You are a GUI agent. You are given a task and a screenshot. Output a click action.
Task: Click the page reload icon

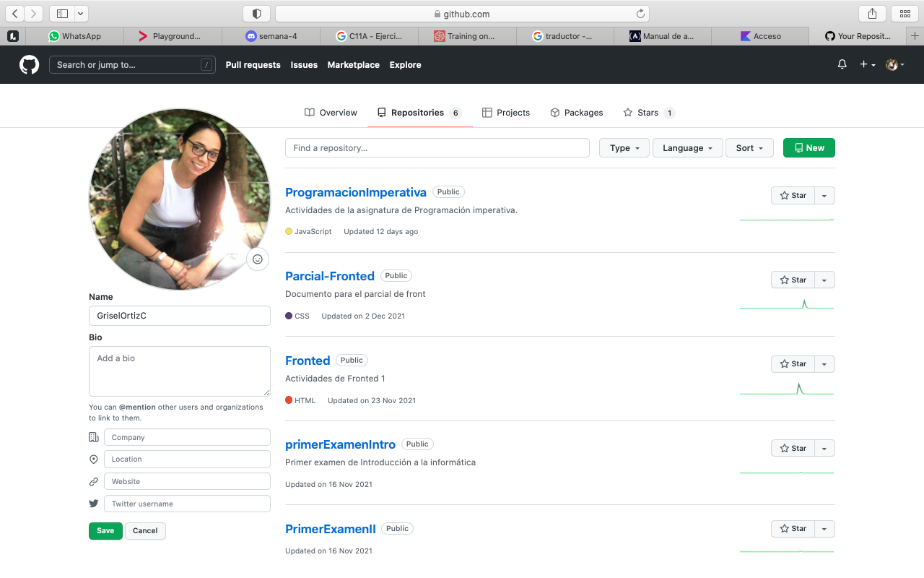click(640, 14)
